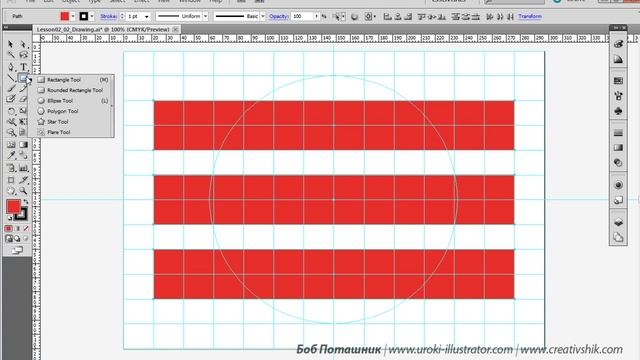Open the stroke weight dropdown
Screen dimensions: 640x360
[147, 16]
